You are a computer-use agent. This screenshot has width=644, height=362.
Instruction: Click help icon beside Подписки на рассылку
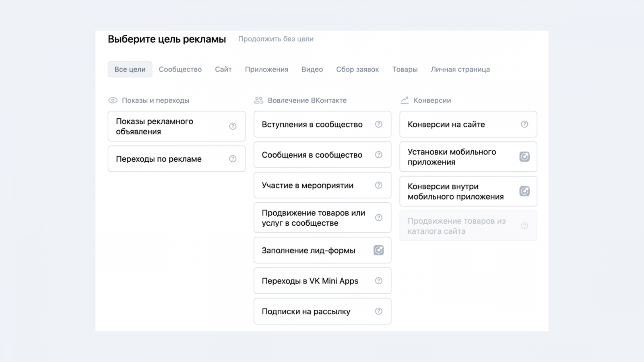tap(379, 311)
